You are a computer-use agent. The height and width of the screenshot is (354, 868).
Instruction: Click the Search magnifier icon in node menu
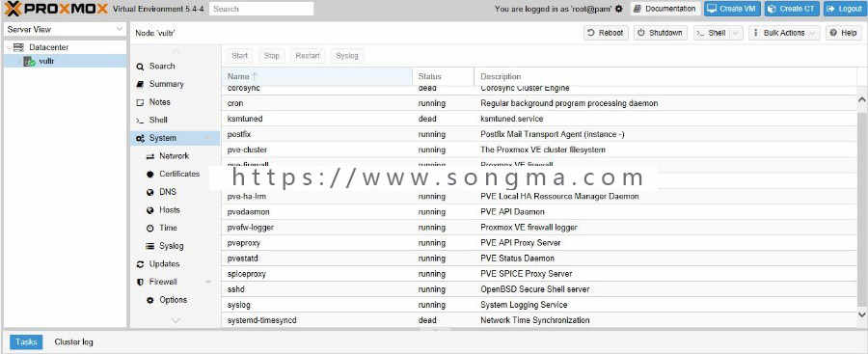[140, 67]
